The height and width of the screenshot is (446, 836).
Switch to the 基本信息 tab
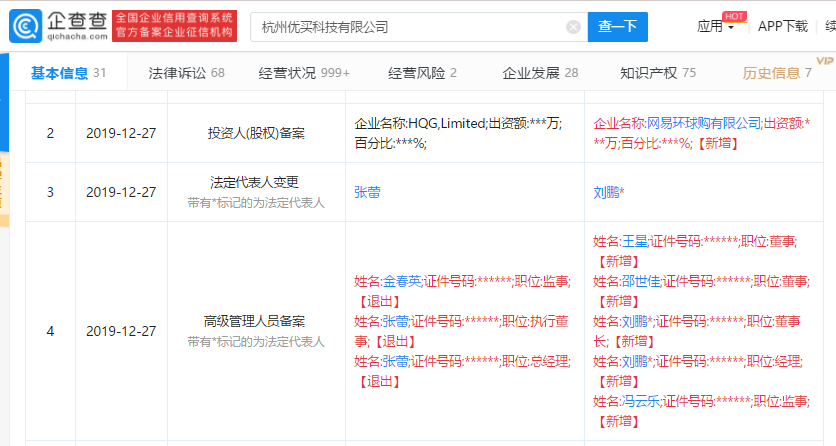tap(68, 73)
